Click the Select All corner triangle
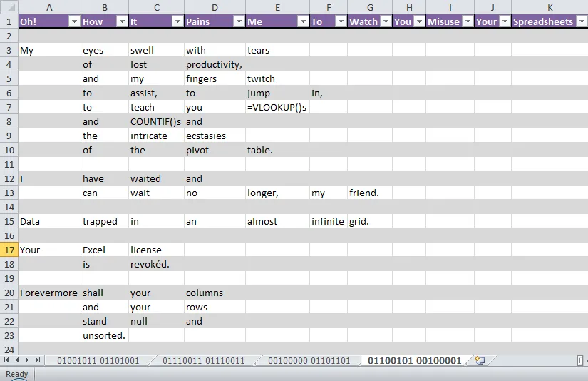Image resolution: width=588 pixels, height=381 pixels. click(x=9, y=7)
